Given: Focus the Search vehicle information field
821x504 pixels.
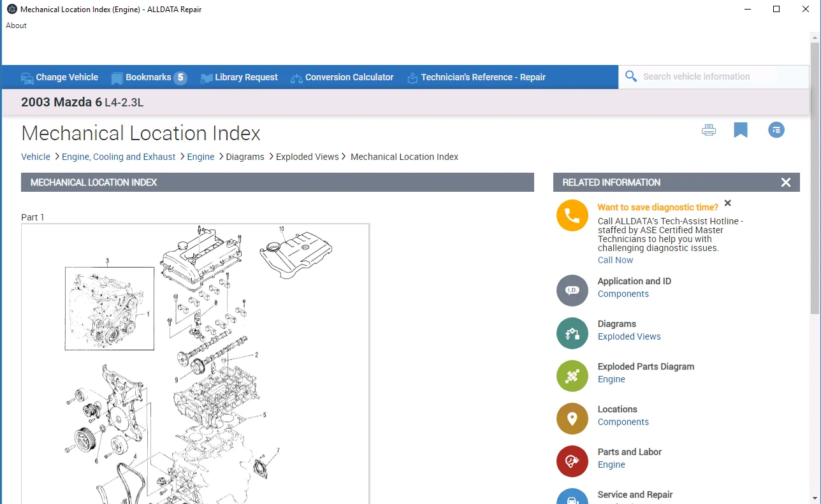Looking at the screenshot, I should (x=714, y=76).
